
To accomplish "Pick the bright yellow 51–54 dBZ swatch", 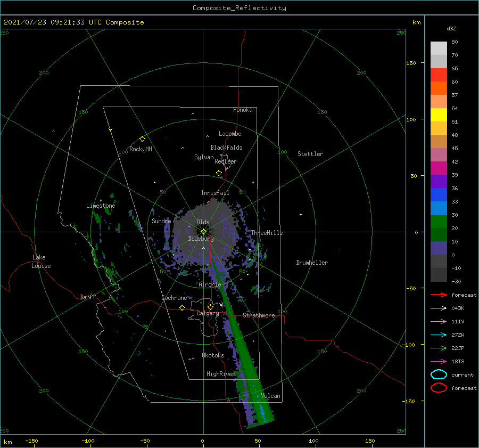I will [x=439, y=115].
